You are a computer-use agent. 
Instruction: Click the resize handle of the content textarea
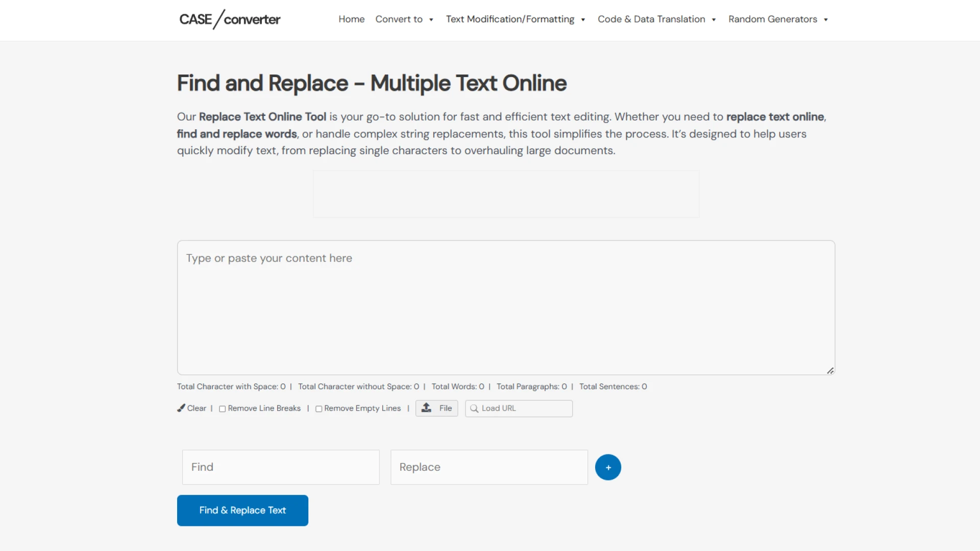point(829,371)
